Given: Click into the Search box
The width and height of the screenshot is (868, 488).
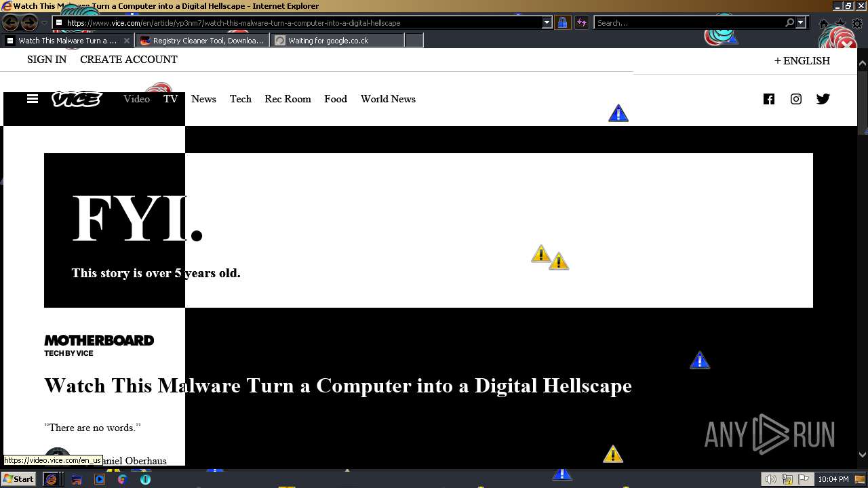Looking at the screenshot, I should point(688,22).
